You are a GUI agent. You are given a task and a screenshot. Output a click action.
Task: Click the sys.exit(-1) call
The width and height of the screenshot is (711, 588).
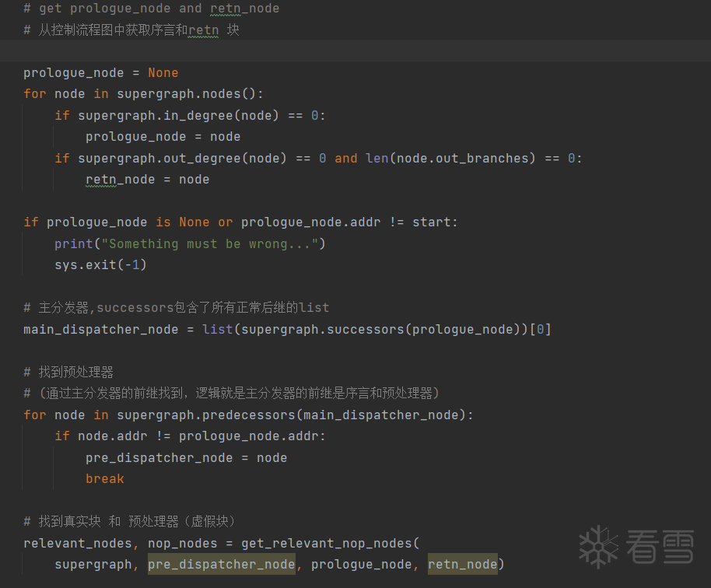100,265
